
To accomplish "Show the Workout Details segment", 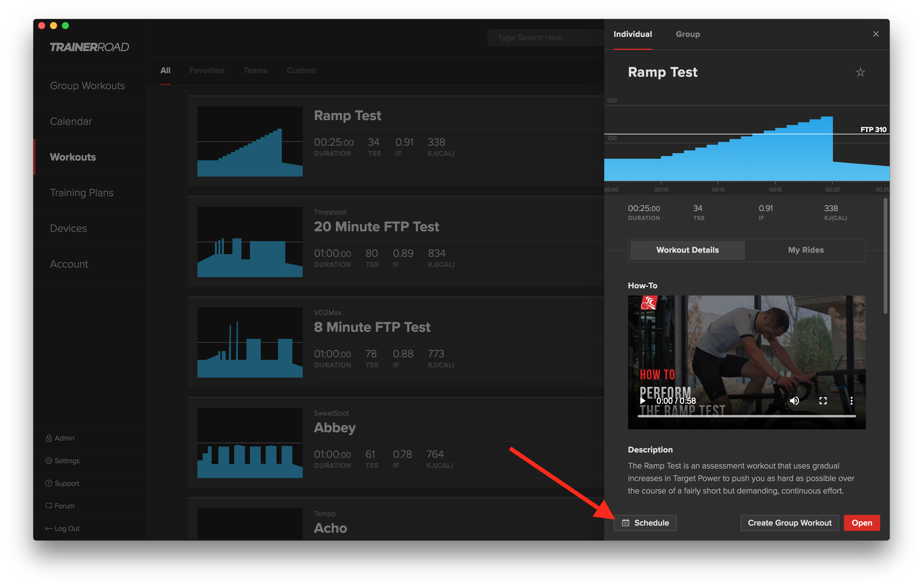I will click(x=687, y=250).
